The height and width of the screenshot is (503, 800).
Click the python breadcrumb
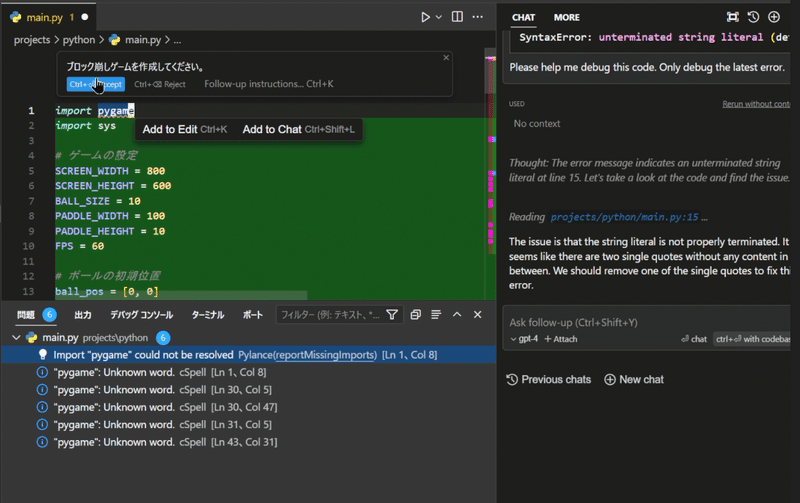(79, 40)
